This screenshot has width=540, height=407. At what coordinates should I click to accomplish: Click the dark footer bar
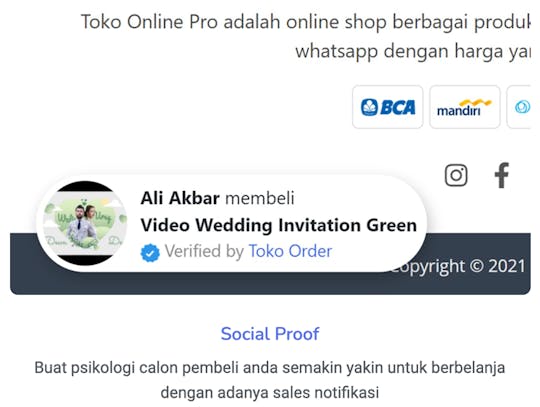(x=270, y=264)
